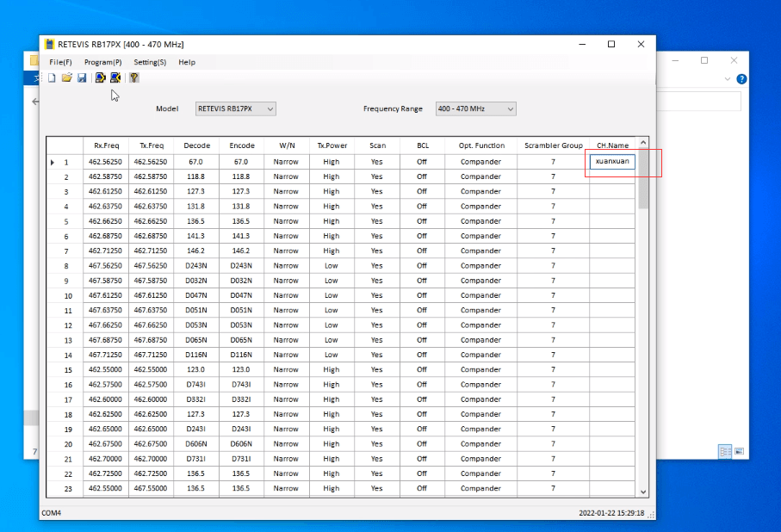Open the Program(P) menu

click(x=102, y=62)
